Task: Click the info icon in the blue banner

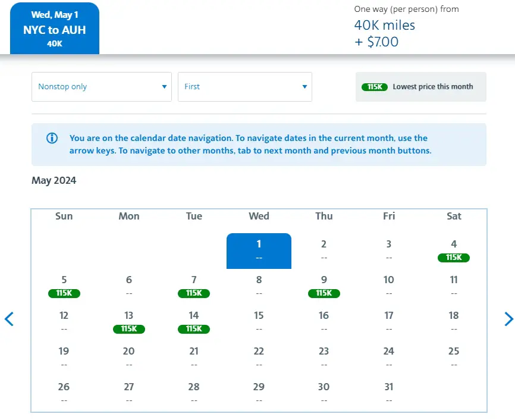Action: (x=52, y=138)
